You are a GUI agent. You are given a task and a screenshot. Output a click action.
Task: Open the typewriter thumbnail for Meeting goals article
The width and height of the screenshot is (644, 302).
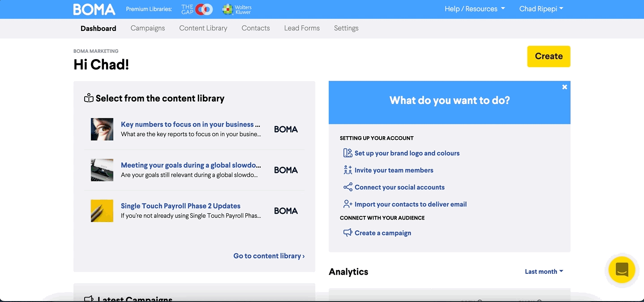pyautogui.click(x=102, y=170)
